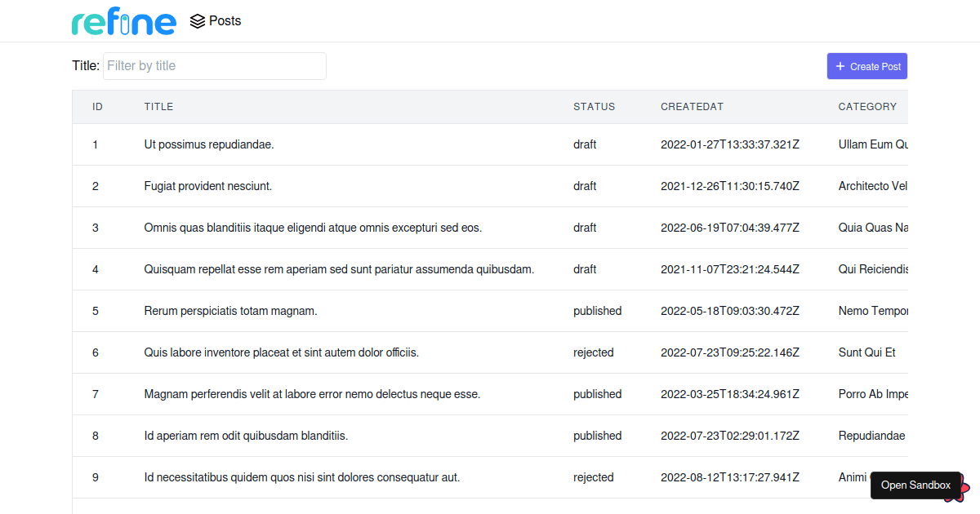Click the red icon behind Open Sandbox
This screenshot has height=514, width=980.
click(x=964, y=490)
